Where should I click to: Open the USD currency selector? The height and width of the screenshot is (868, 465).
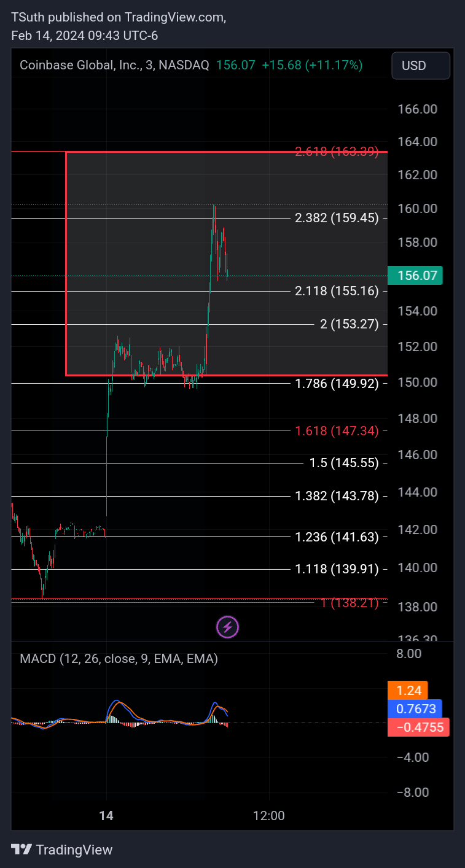(421, 66)
